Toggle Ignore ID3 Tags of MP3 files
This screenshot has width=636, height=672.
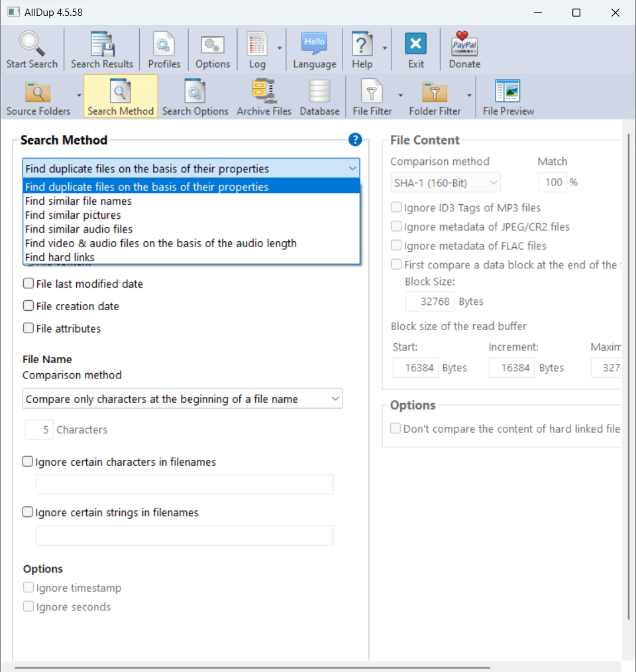pos(396,207)
